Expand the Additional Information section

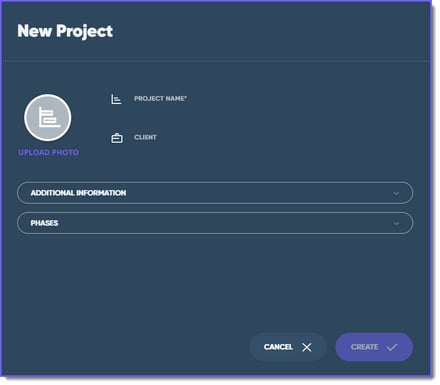coord(215,193)
